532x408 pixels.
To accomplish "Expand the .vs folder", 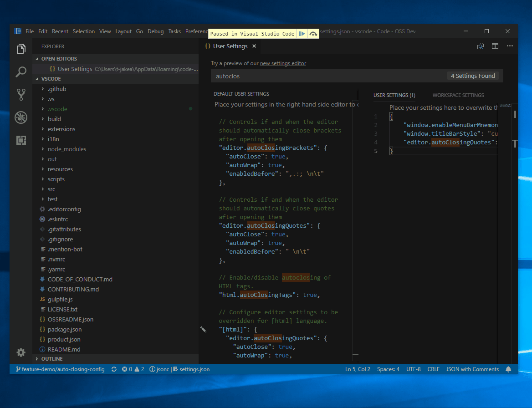I will [115, 99].
